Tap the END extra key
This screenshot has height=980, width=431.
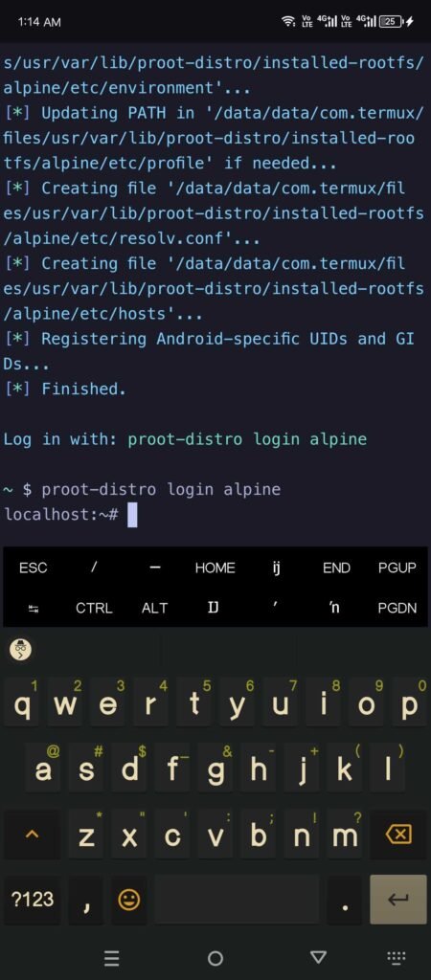click(336, 568)
